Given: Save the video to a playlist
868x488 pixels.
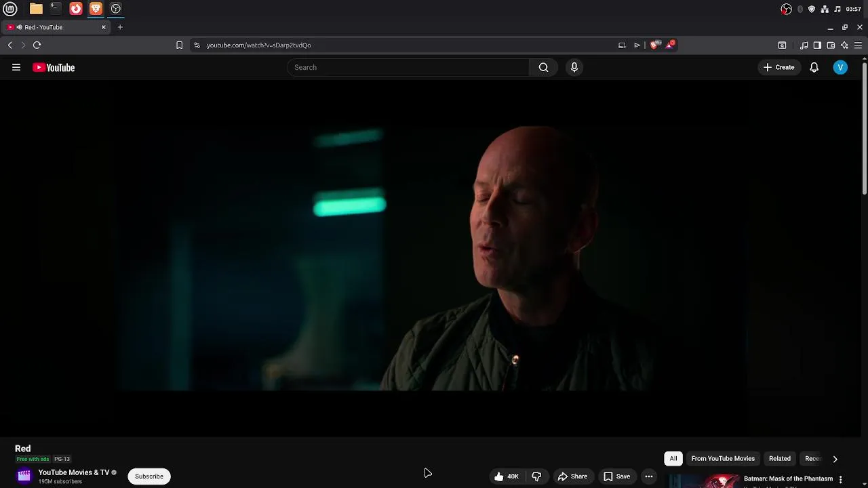Looking at the screenshot, I should coord(617,476).
